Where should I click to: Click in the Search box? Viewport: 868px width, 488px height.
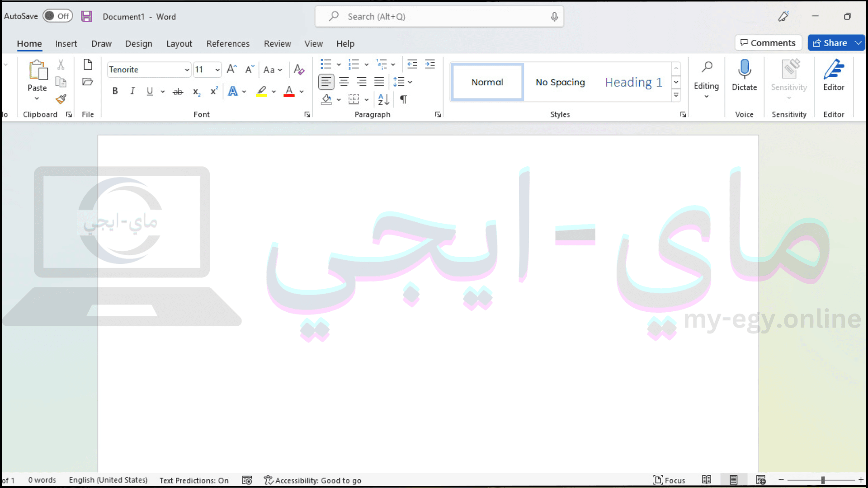tap(439, 16)
